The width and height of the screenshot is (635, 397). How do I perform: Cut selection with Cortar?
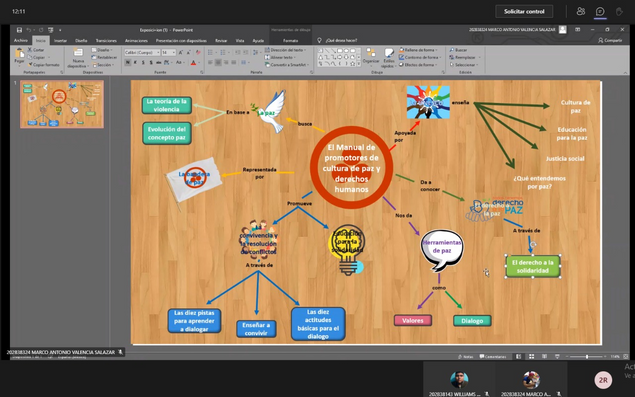[x=36, y=50]
